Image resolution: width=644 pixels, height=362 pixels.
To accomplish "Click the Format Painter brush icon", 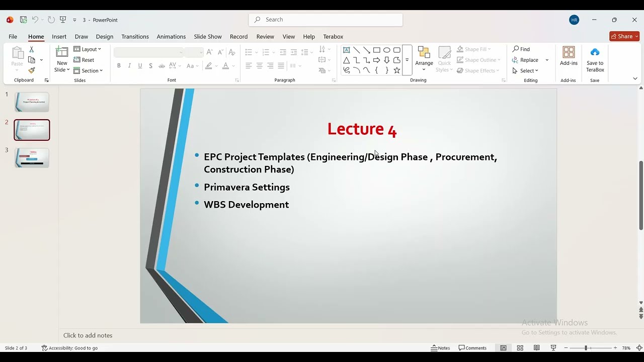I will pos(31,70).
